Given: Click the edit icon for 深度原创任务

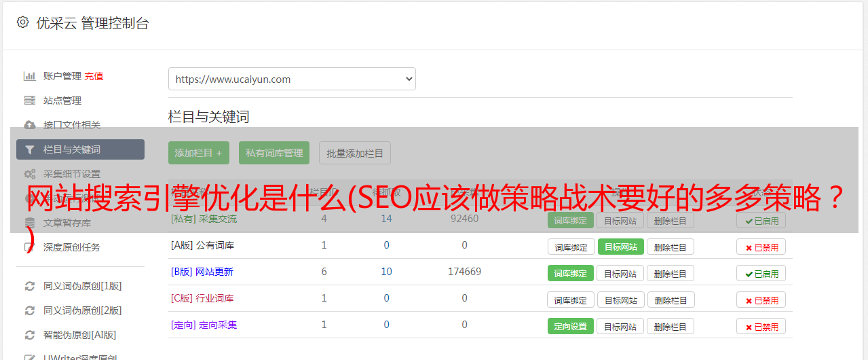Looking at the screenshot, I should pos(29,247).
